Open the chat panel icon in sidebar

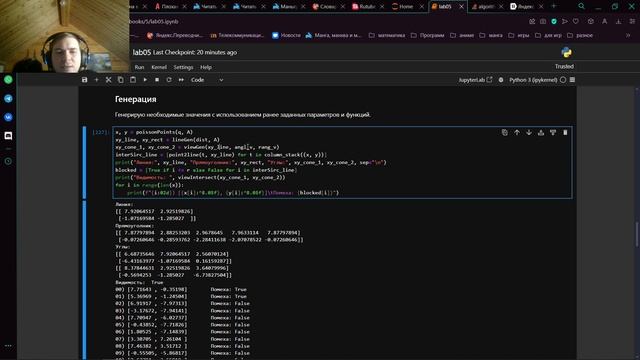[8, 136]
